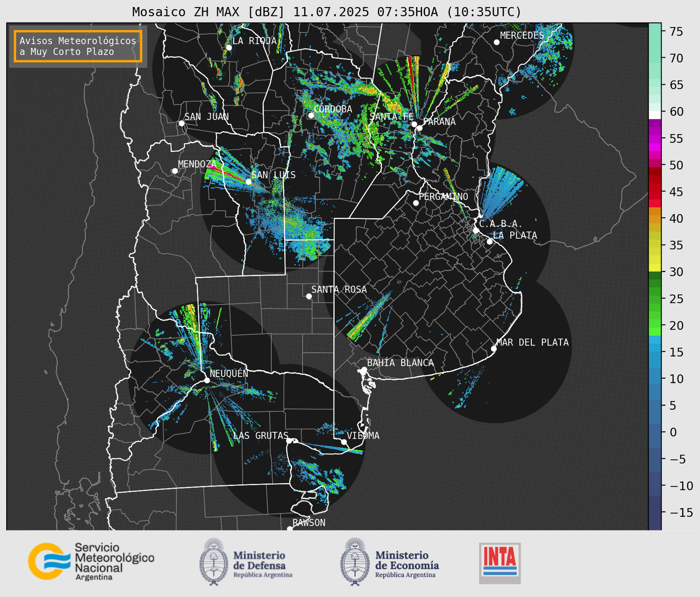Click the SANTA FE city marker
The image size is (700, 597).
[414, 124]
